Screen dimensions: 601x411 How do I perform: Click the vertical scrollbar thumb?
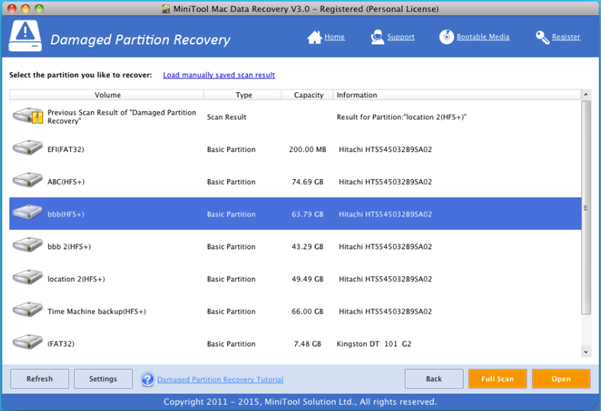pos(586,207)
